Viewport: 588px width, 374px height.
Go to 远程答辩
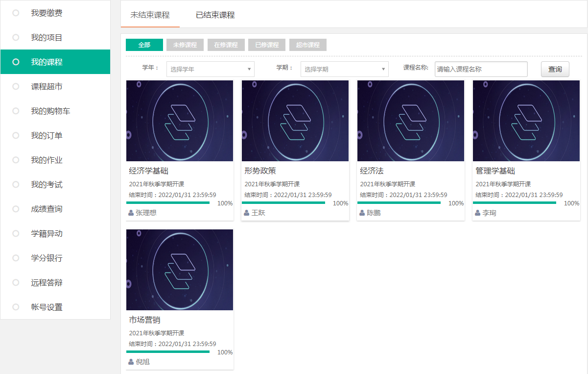55,282
